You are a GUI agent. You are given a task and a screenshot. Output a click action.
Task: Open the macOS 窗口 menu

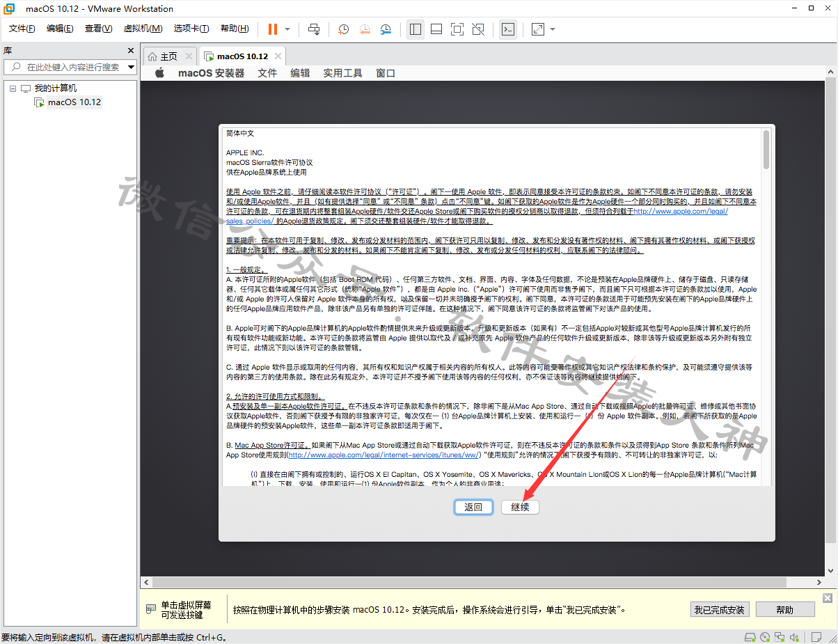point(386,73)
